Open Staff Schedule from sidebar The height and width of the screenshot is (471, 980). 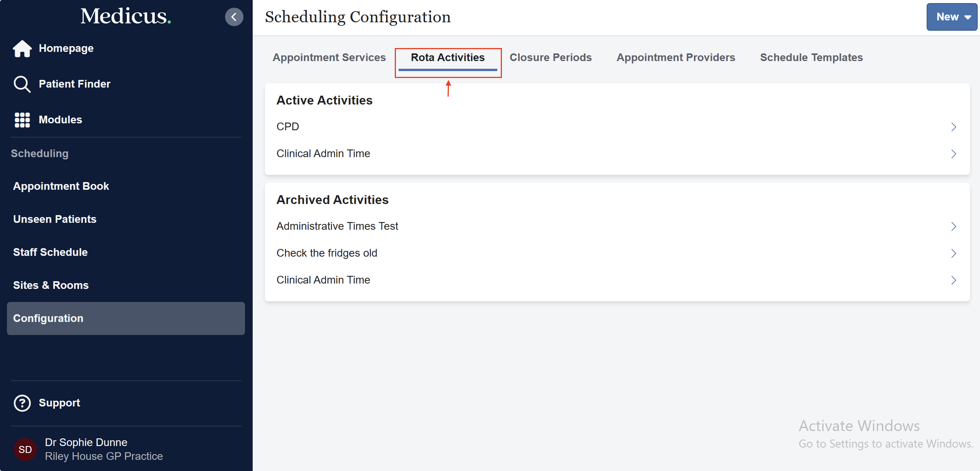pos(50,252)
